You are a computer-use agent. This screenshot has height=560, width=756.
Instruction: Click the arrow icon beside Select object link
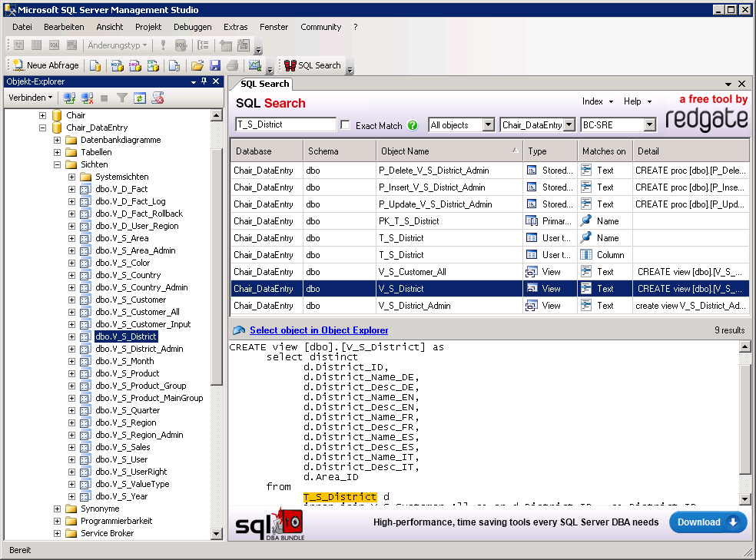coord(239,330)
